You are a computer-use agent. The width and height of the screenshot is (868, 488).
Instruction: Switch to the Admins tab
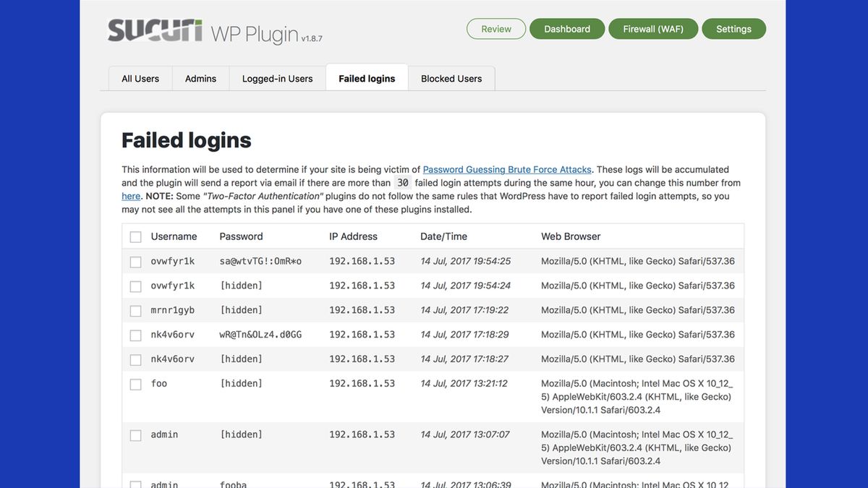click(200, 78)
